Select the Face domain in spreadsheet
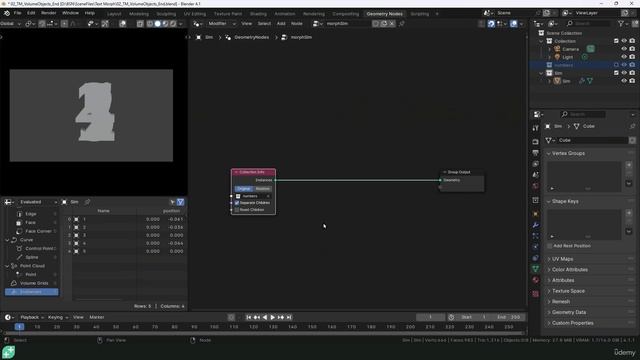Screen dimensions: 640x360 click(x=31, y=222)
